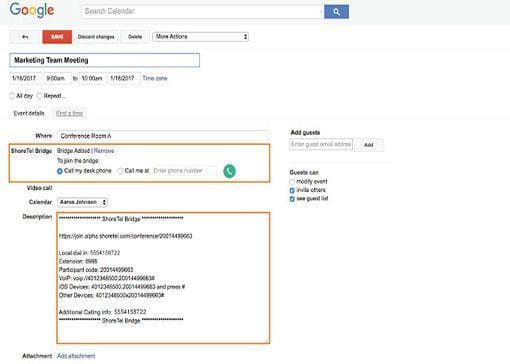
Task: Click the Where field with Conference Room A
Action: (x=163, y=136)
